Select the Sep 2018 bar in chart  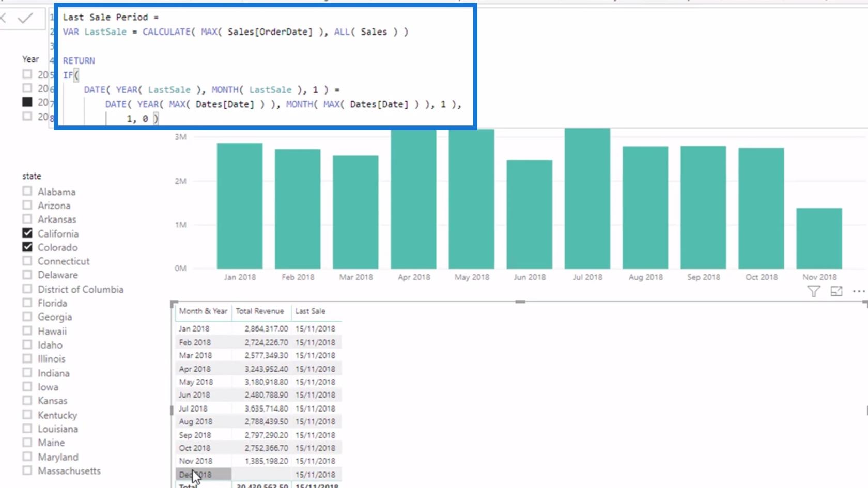(x=703, y=208)
